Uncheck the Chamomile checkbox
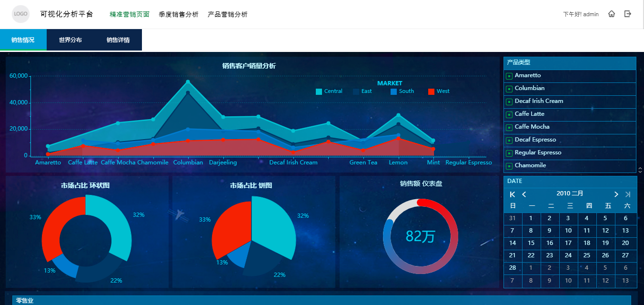 coord(509,166)
